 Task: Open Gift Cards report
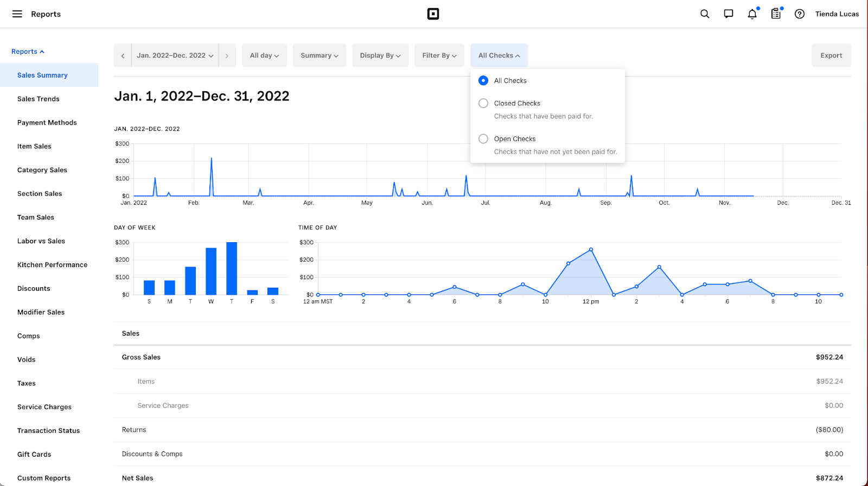(34, 455)
